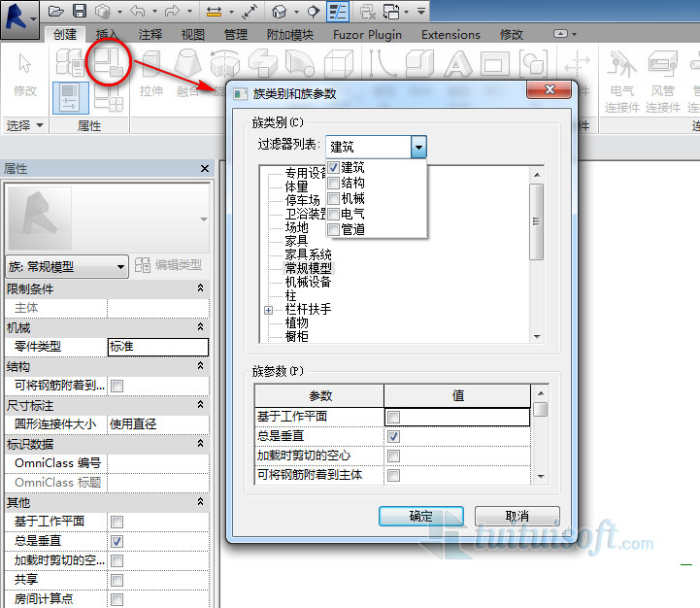Image resolution: width=700 pixels, height=608 pixels.
Task: Open the Fuzor Plugin tab
Action: point(365,34)
